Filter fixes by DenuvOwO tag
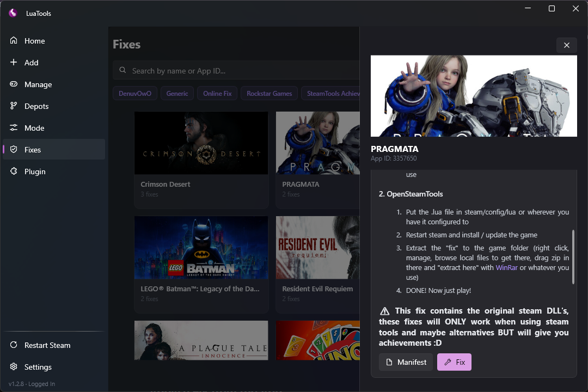 (135, 94)
